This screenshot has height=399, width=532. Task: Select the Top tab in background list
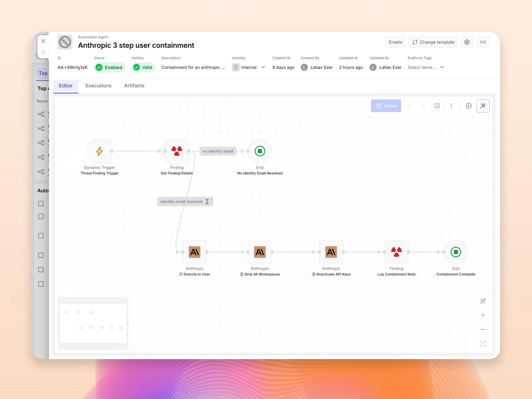(43, 73)
